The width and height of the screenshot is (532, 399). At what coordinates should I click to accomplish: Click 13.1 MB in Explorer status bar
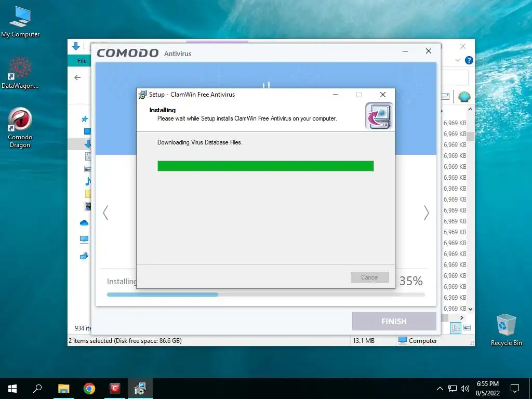pyautogui.click(x=363, y=341)
